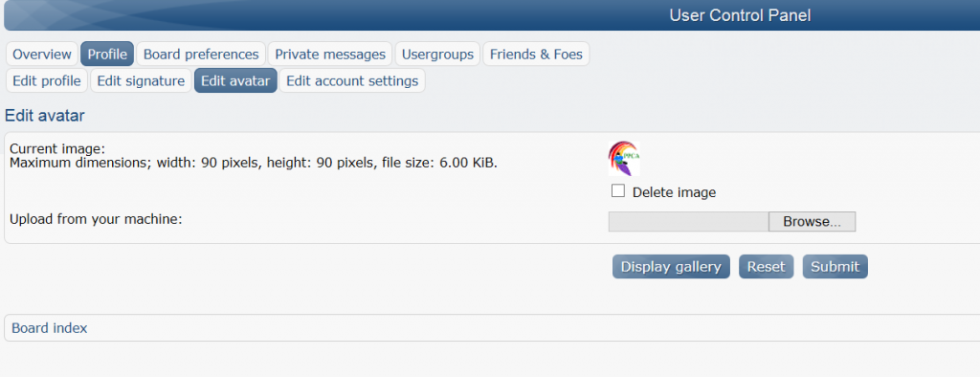Switch to Board preferences tab

click(201, 55)
